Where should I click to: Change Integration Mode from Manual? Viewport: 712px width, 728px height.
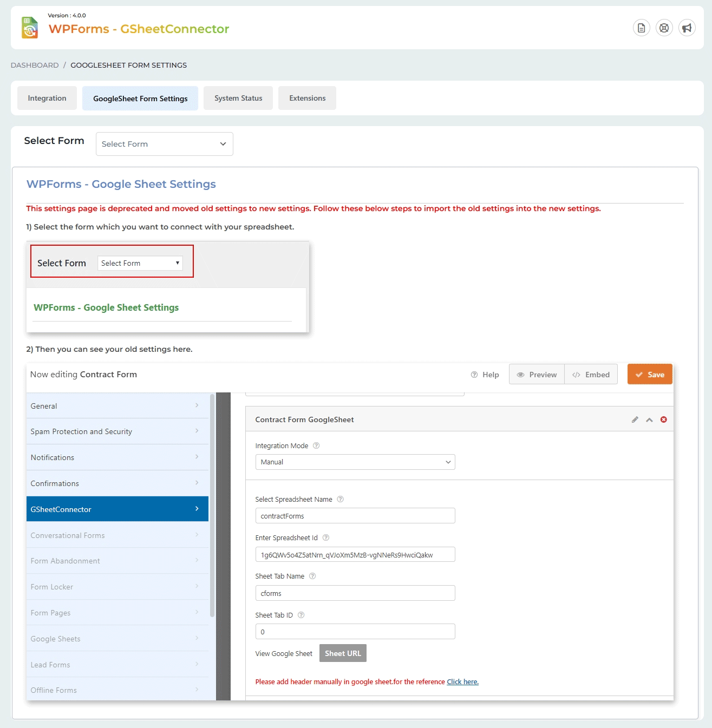355,462
